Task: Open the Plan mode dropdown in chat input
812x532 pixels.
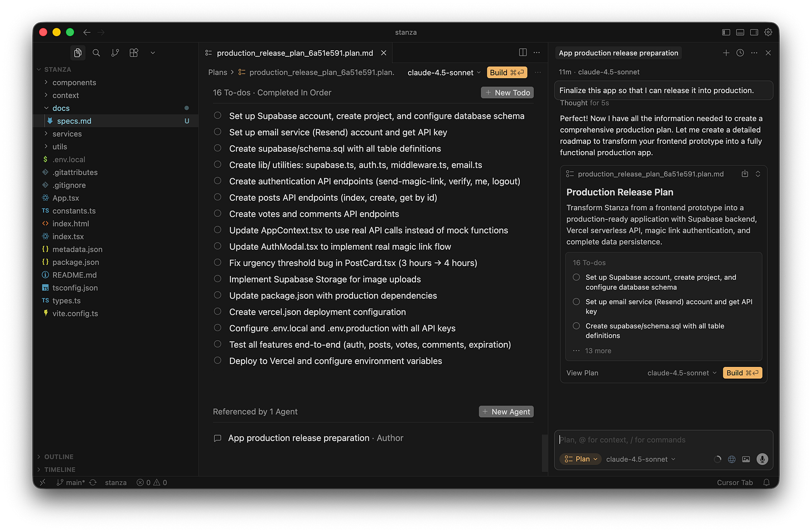Action: click(580, 459)
